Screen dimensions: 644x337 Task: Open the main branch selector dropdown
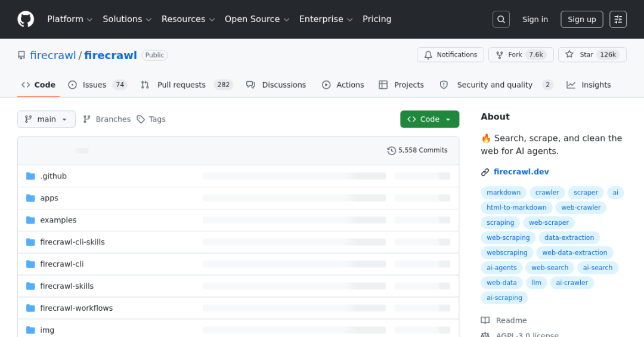47,119
